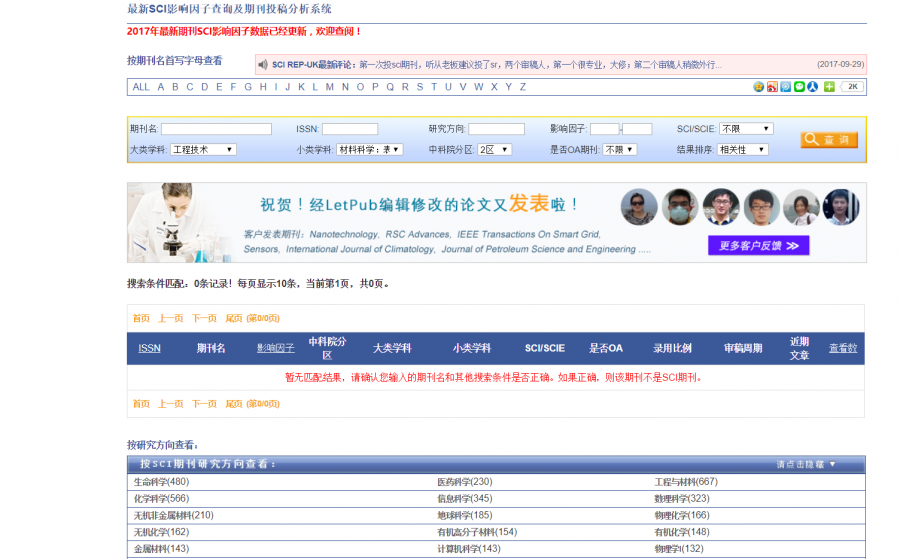Open 工程与材料(667) research direction
Viewport: 900px width, 559px height.
point(686,482)
